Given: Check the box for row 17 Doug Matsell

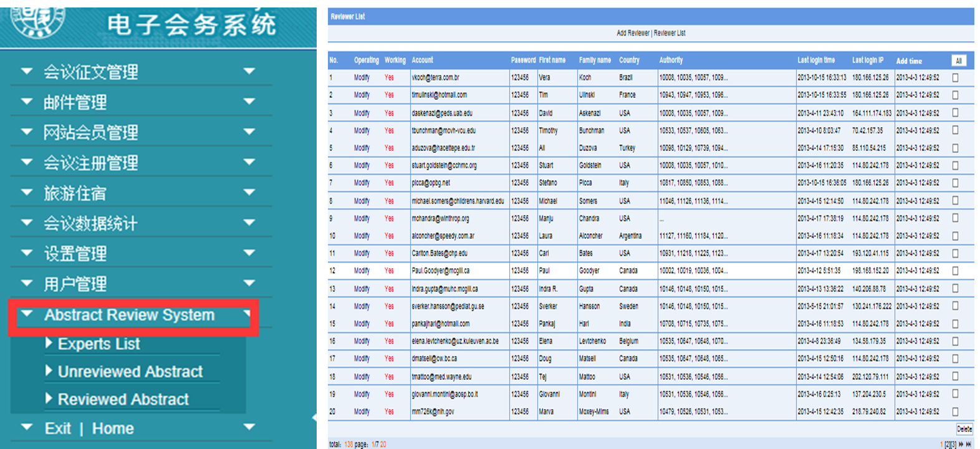Looking at the screenshot, I should (x=955, y=359).
